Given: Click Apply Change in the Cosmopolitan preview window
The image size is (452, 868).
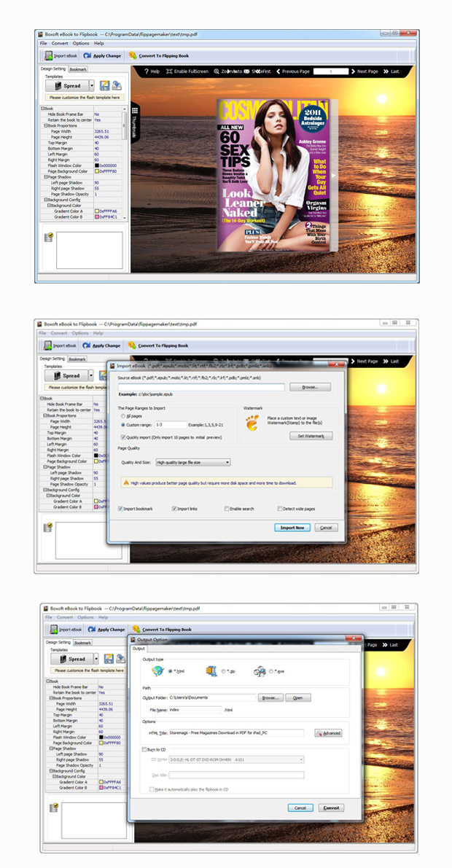Looking at the screenshot, I should pos(102,56).
